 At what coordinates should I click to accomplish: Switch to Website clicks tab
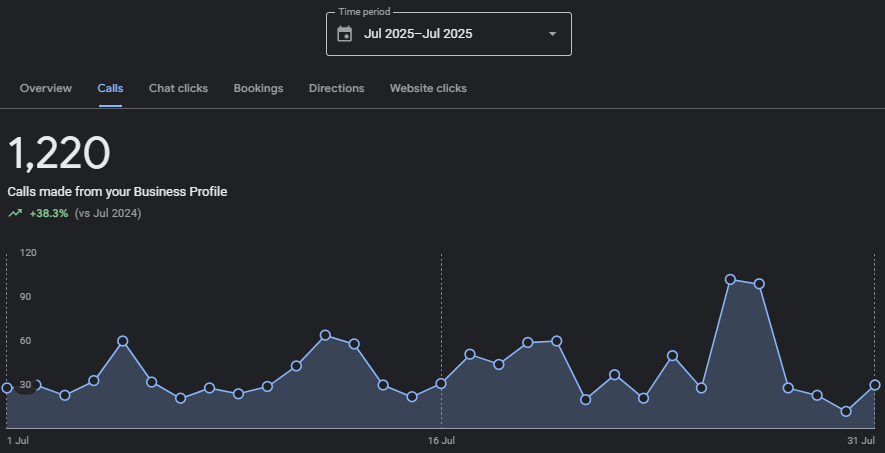pos(428,88)
